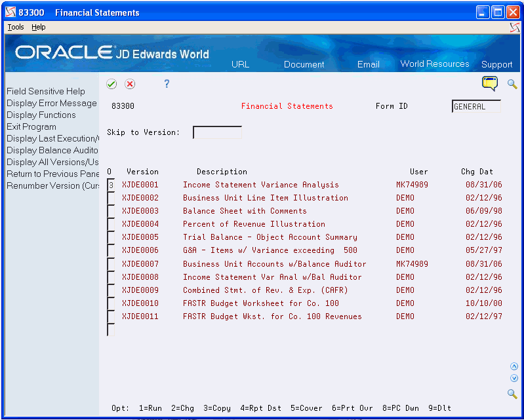The width and height of the screenshot is (524, 420).
Task: Click the '3=Copy' option legend
Action: point(217,408)
